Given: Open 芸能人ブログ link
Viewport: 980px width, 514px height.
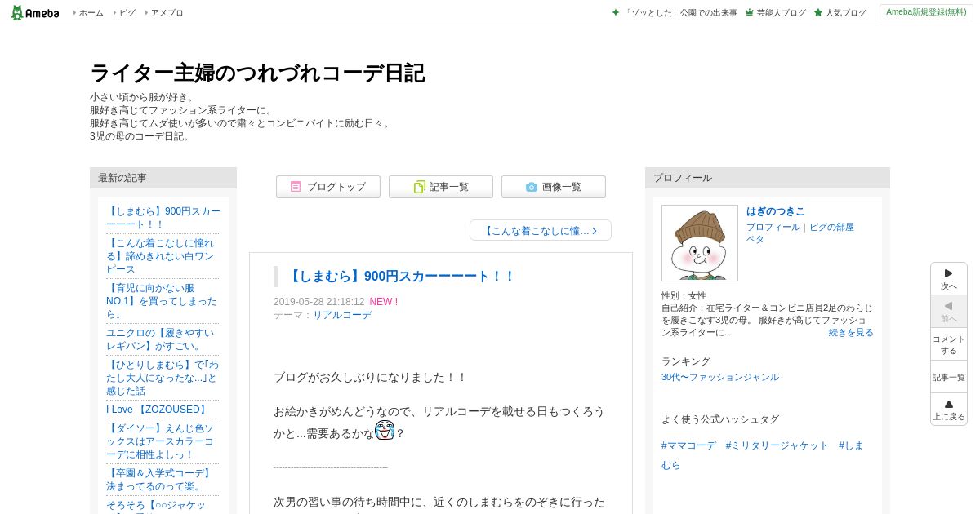Looking at the screenshot, I should 781,13.
